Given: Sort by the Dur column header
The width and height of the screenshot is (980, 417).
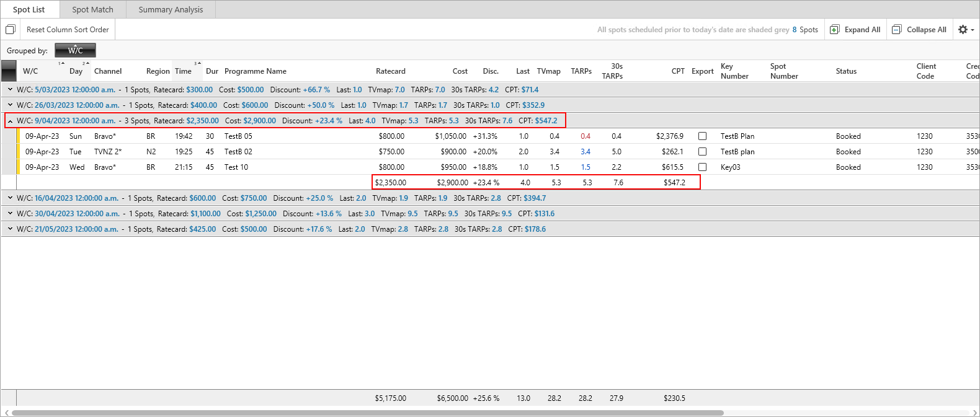Looking at the screenshot, I should pyautogui.click(x=212, y=71).
